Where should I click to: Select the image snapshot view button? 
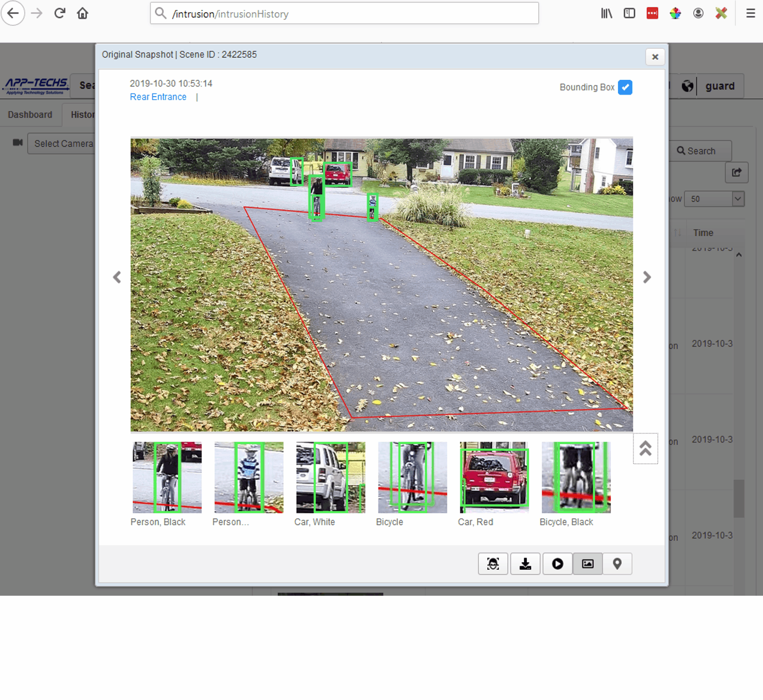tap(588, 564)
